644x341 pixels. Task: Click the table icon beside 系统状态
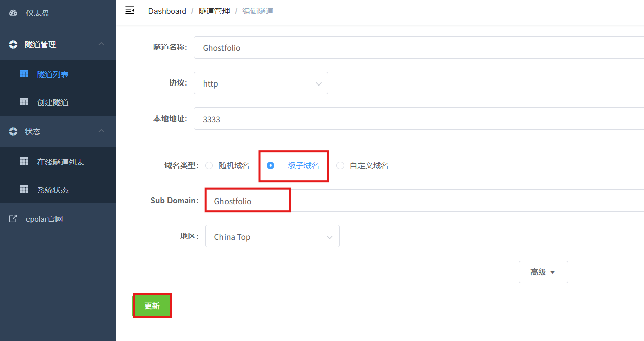pyautogui.click(x=24, y=189)
